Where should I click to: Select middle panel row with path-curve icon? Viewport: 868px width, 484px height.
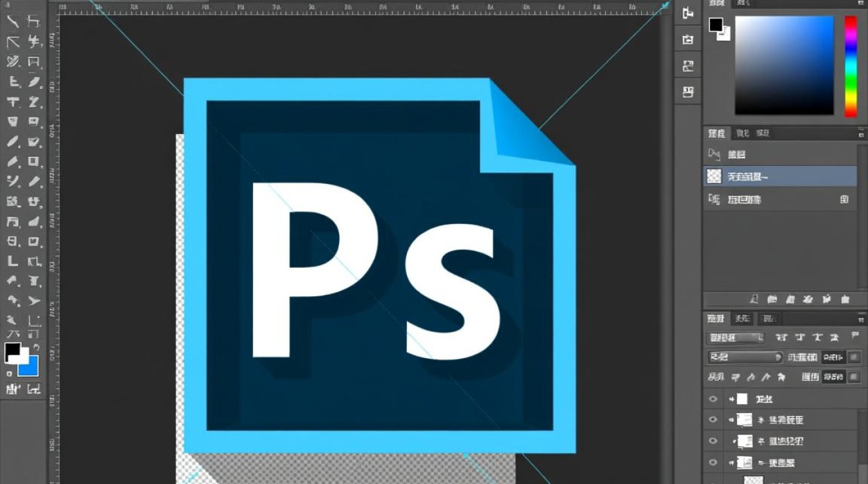pyautogui.click(x=780, y=154)
